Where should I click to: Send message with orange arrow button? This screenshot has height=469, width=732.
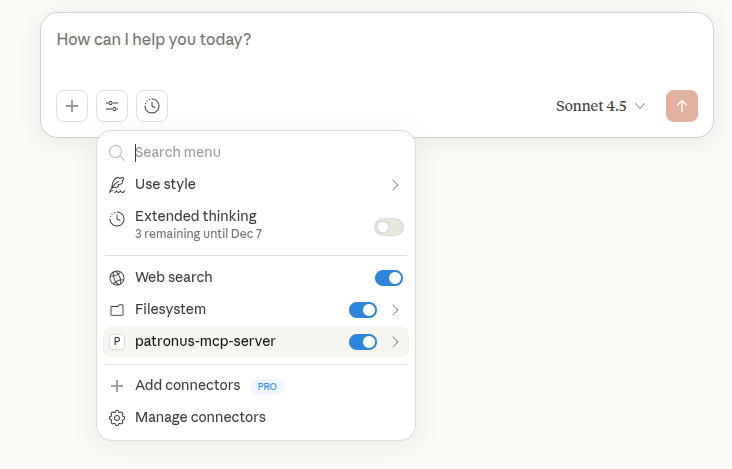click(x=682, y=106)
